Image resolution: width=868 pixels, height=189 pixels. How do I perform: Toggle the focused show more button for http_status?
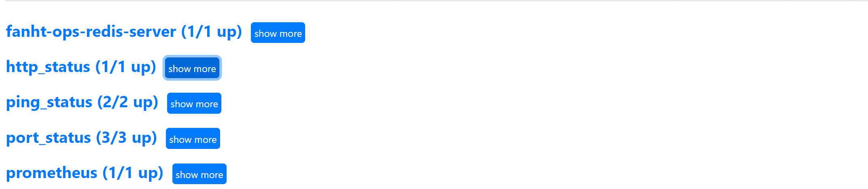[192, 68]
